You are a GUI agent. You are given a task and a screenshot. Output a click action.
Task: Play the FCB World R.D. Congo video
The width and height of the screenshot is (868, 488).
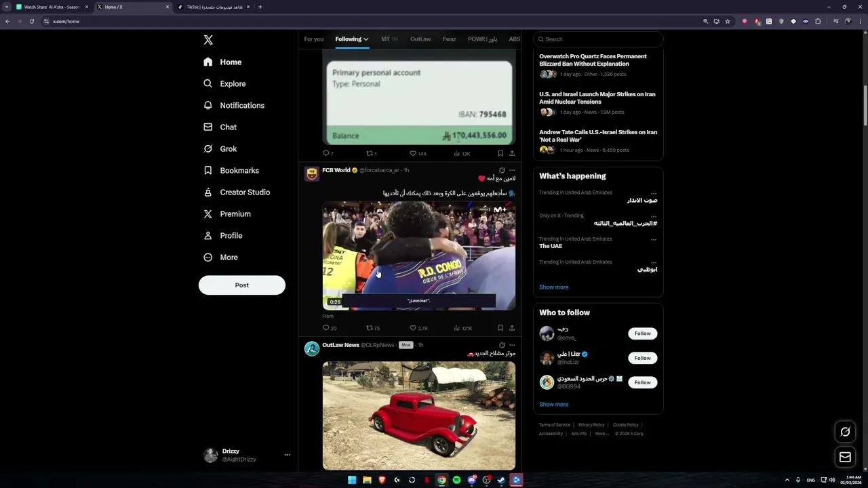419,256
